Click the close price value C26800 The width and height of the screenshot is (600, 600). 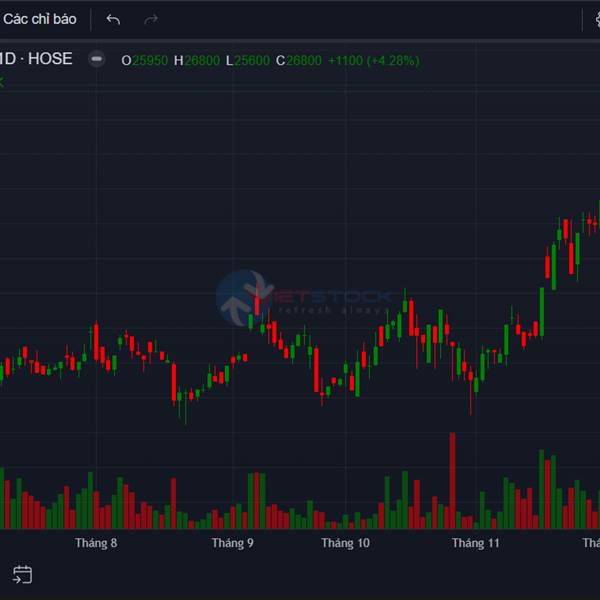coord(298,61)
